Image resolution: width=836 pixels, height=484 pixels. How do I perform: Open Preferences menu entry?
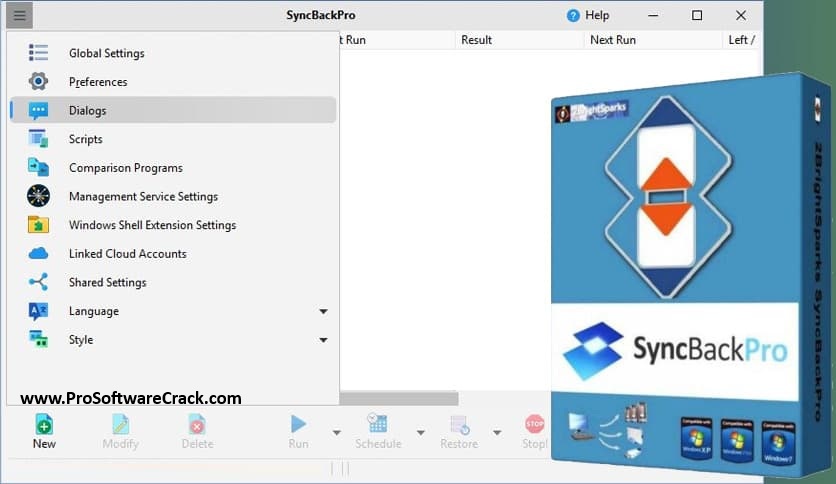tap(173, 82)
